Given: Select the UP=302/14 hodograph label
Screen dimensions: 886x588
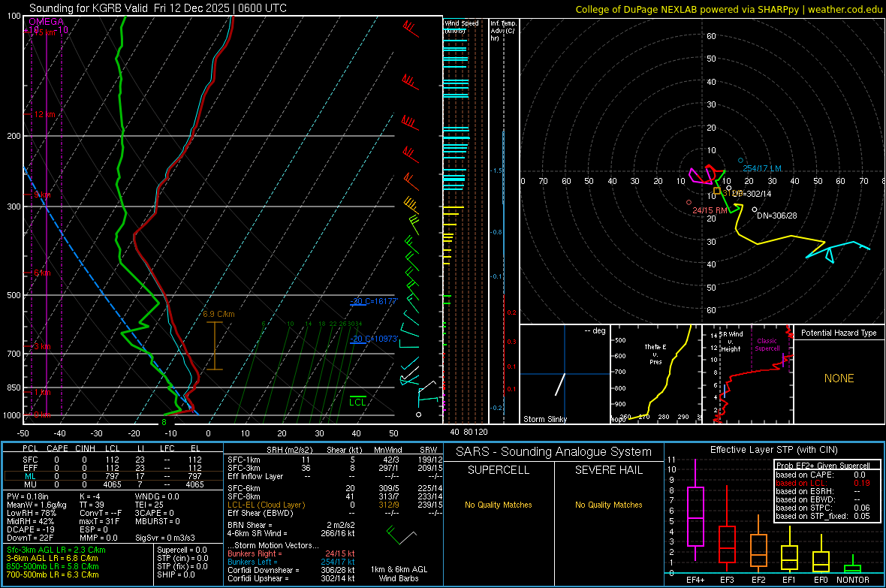Looking at the screenshot, I should pos(752,193).
